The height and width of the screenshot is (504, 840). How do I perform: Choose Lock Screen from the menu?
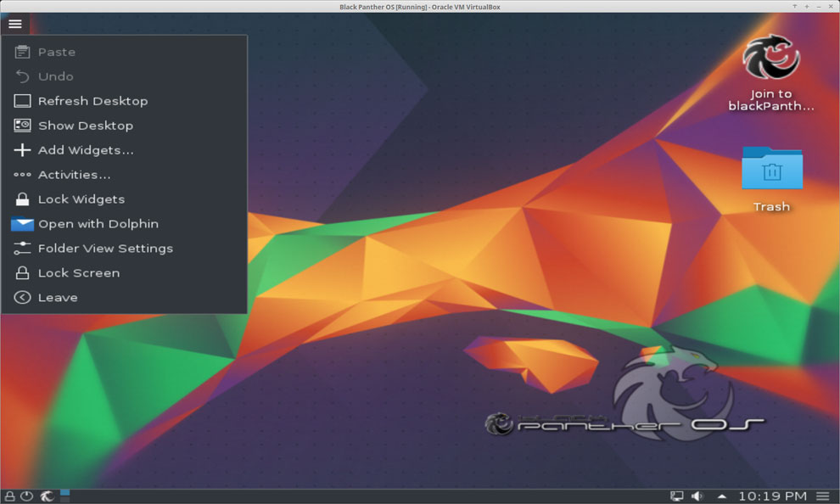(124, 274)
